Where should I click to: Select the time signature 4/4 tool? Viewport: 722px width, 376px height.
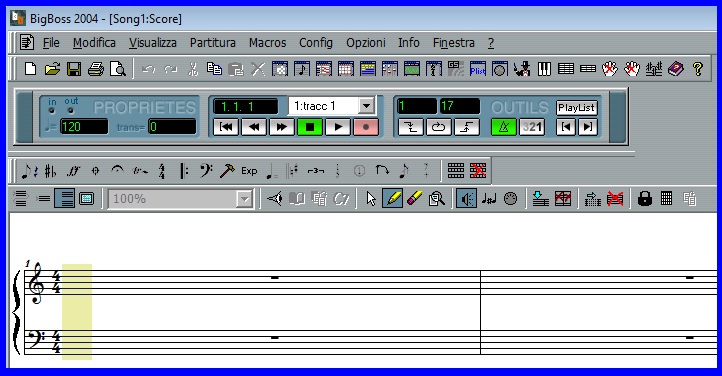point(162,171)
